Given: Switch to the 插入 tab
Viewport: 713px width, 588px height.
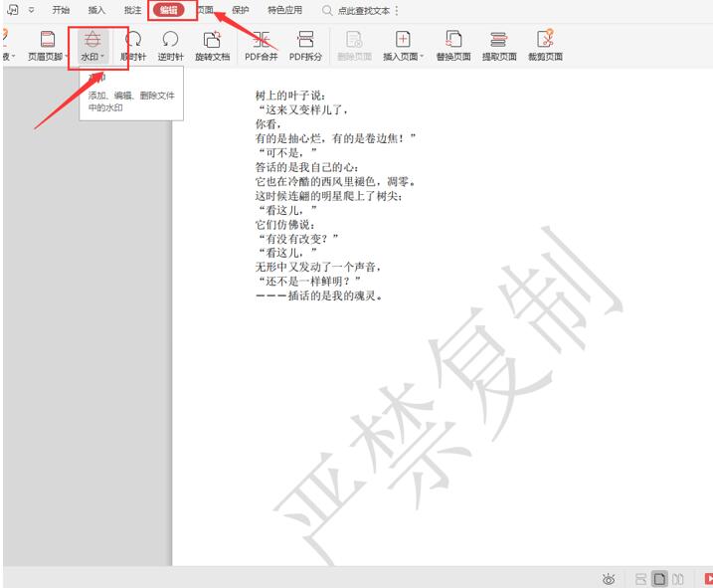Looking at the screenshot, I should [x=96, y=10].
